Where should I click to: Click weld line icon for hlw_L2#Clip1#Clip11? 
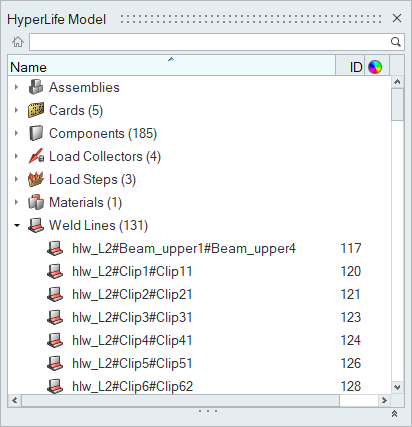point(55,271)
